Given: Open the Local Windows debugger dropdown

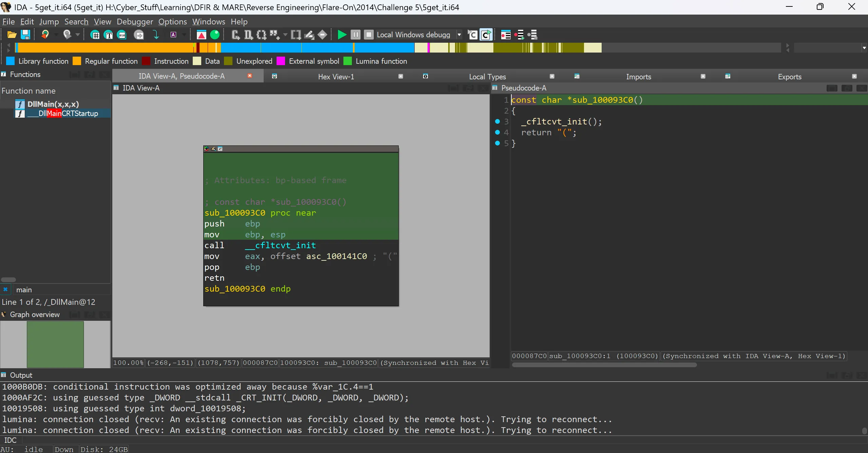Looking at the screenshot, I should [459, 35].
